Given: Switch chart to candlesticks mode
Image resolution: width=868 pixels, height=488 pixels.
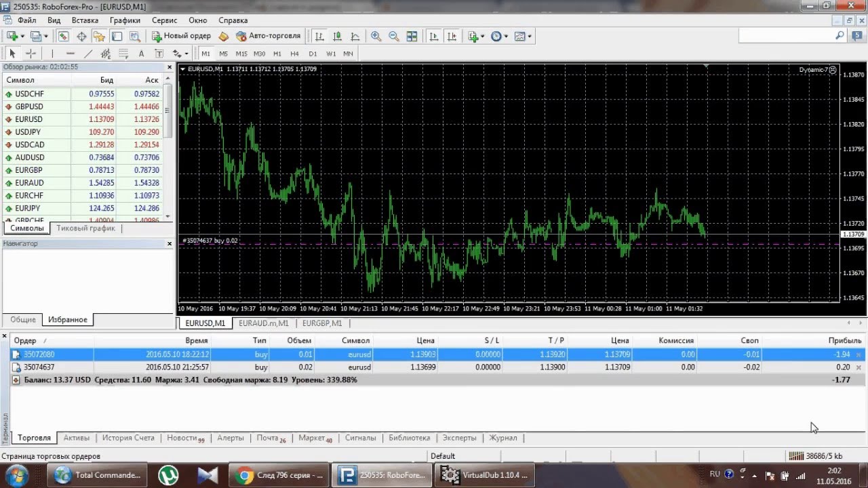Looking at the screenshot, I should pos(337,36).
